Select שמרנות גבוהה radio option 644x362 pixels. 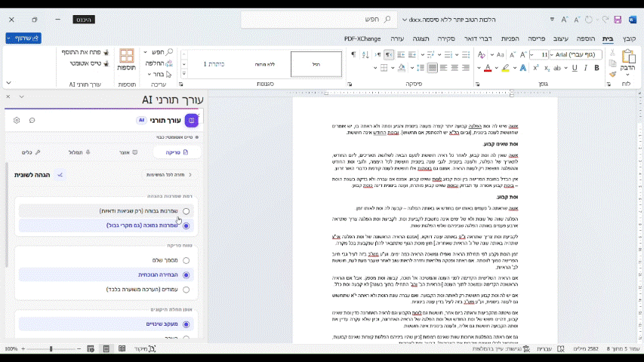pos(186,211)
